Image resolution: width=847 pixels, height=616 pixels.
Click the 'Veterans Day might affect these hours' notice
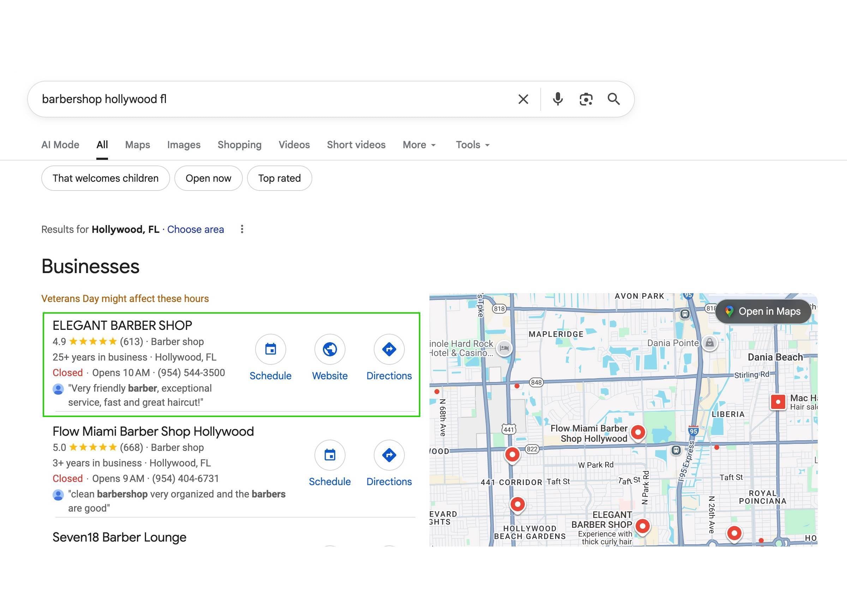[125, 299]
